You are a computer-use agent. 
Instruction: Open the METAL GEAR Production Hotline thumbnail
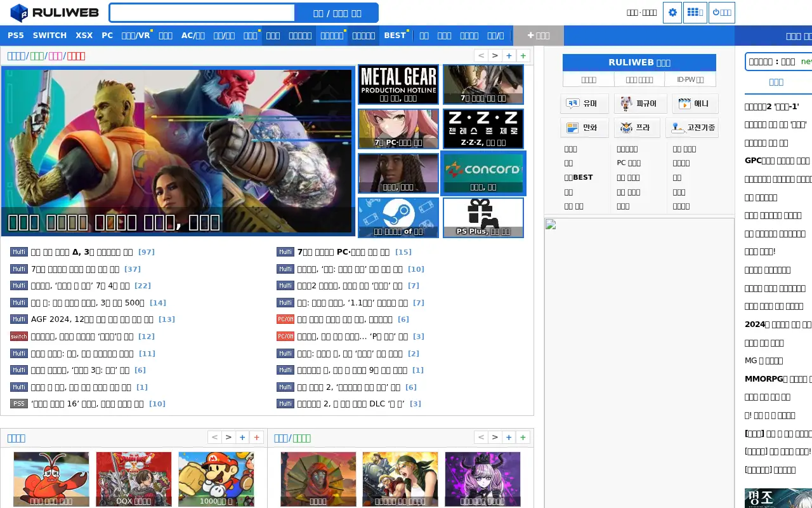click(398, 84)
